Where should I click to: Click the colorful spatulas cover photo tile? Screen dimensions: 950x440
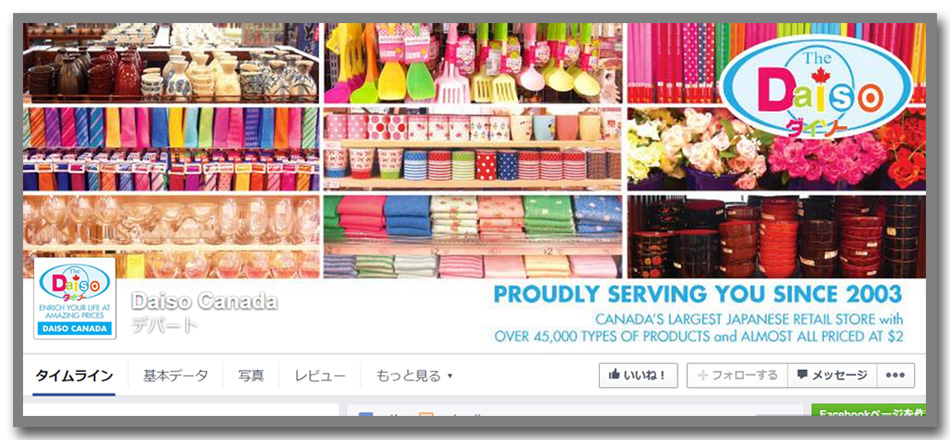click(x=473, y=63)
